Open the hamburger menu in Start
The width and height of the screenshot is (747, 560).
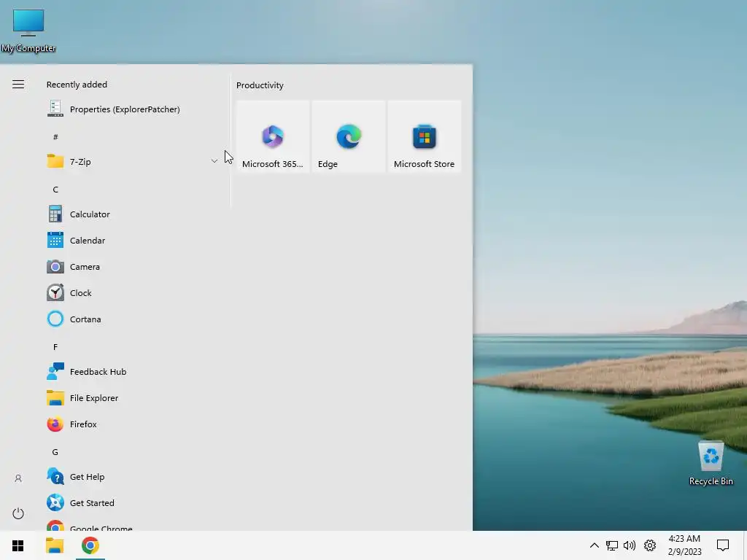[x=18, y=85]
